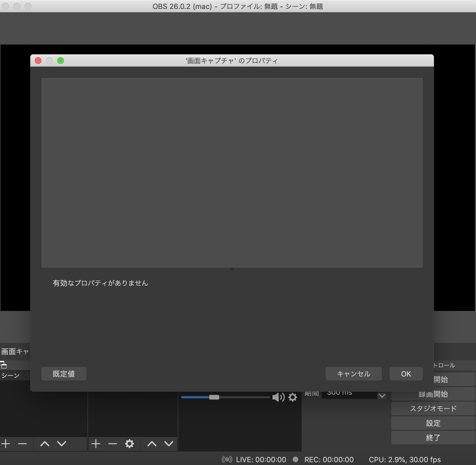Click the REC: 00:00:00 timer text

(x=329, y=460)
